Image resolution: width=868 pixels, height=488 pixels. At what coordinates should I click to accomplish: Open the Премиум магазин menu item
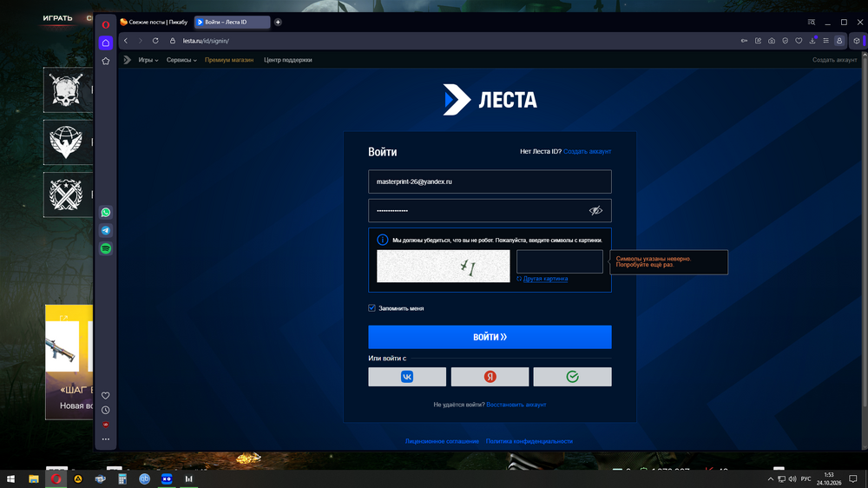click(x=229, y=60)
